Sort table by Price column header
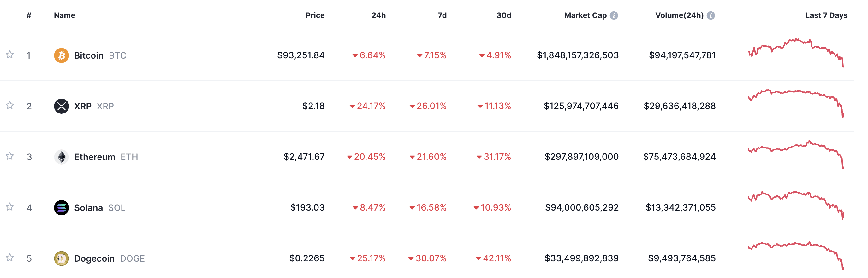 coord(315,15)
